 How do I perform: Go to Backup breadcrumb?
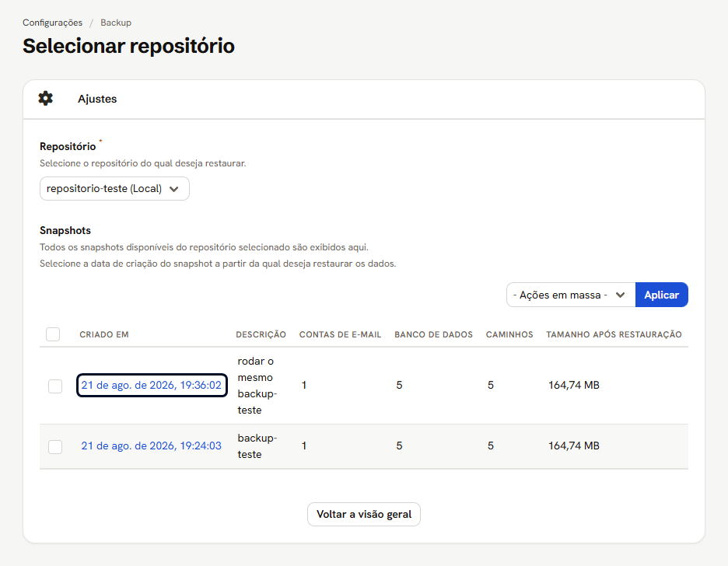tap(116, 23)
